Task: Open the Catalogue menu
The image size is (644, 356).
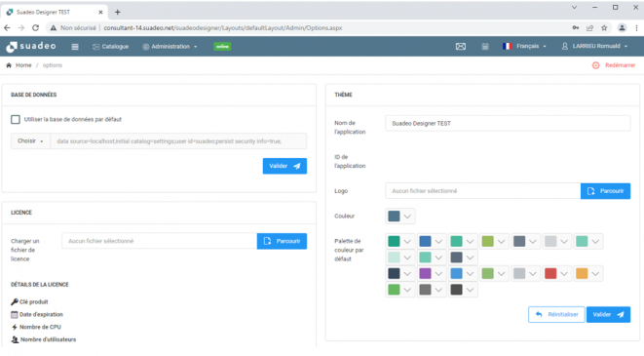Action: (x=110, y=47)
